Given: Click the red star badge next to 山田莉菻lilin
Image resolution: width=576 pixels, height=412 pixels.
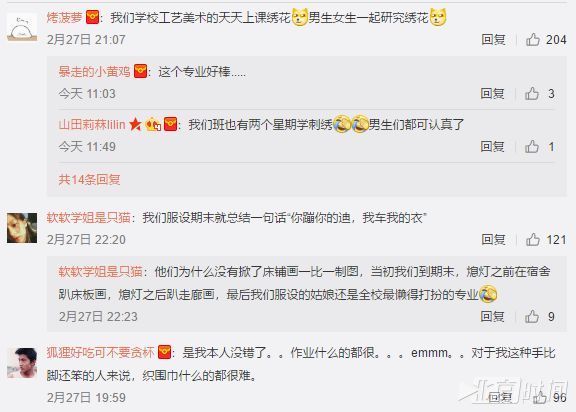Looking at the screenshot, I should [135, 124].
